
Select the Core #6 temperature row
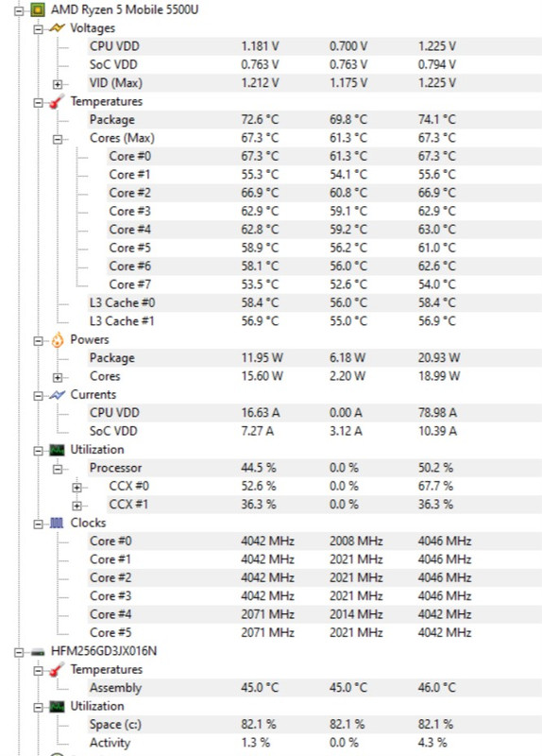coord(324,266)
